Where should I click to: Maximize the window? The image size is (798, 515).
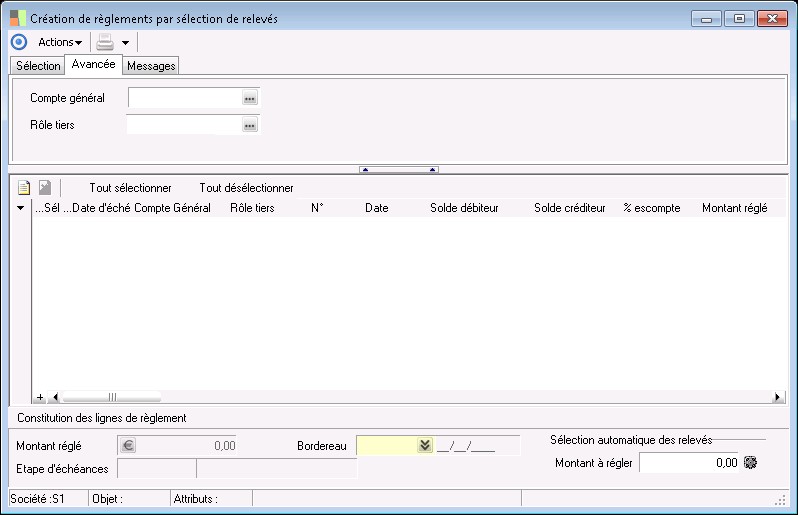coord(739,19)
